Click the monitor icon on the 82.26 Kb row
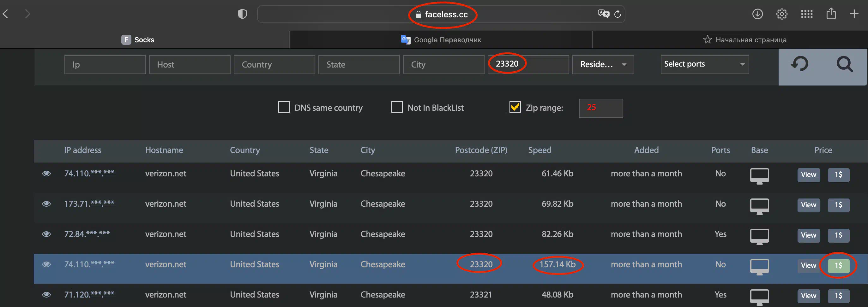 click(759, 237)
